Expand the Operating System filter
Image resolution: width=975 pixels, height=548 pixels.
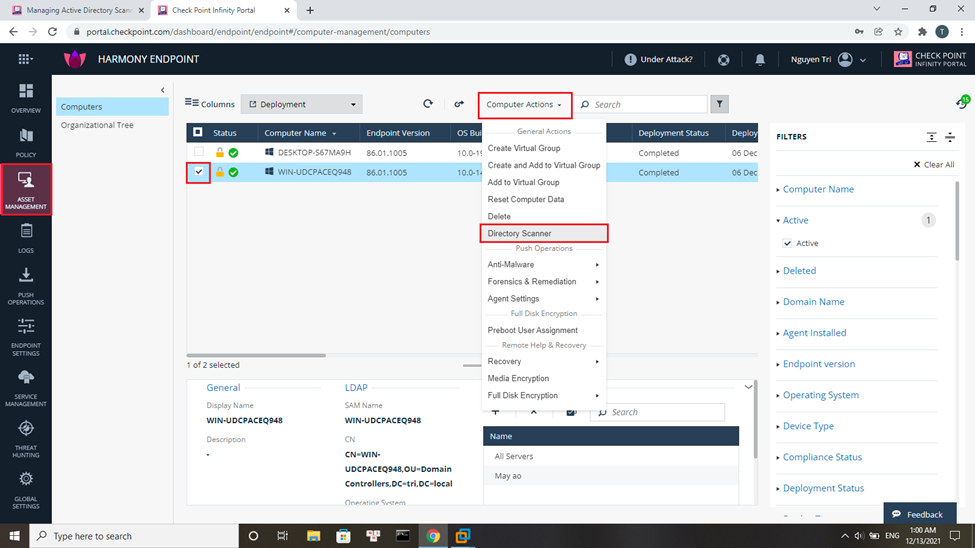[x=820, y=395]
